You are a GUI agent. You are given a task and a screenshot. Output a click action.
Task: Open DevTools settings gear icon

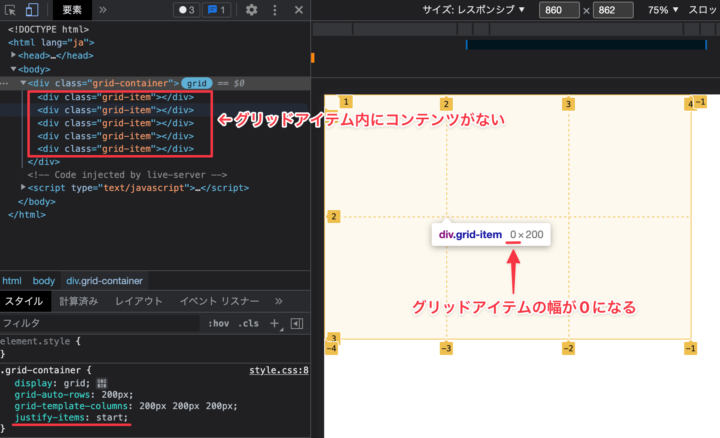[251, 10]
